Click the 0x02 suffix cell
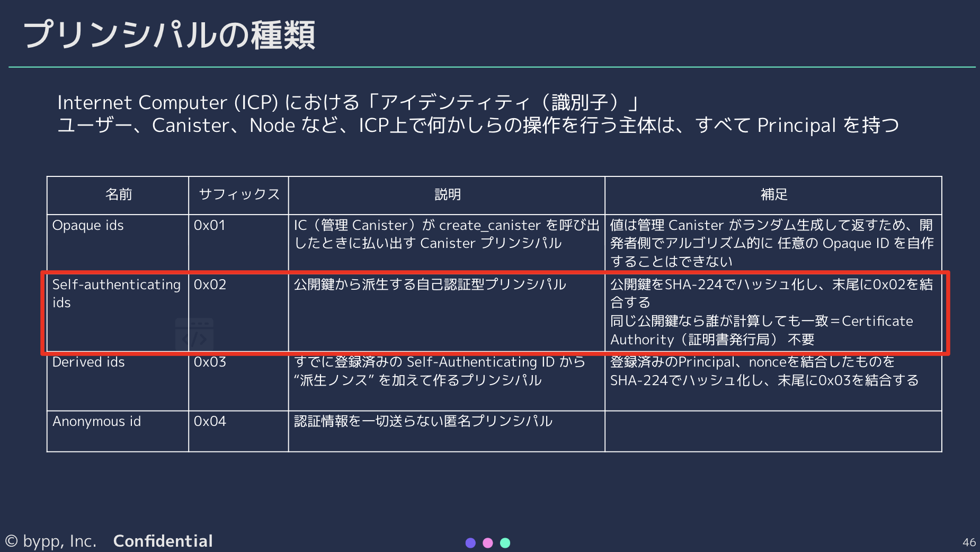 tap(211, 285)
